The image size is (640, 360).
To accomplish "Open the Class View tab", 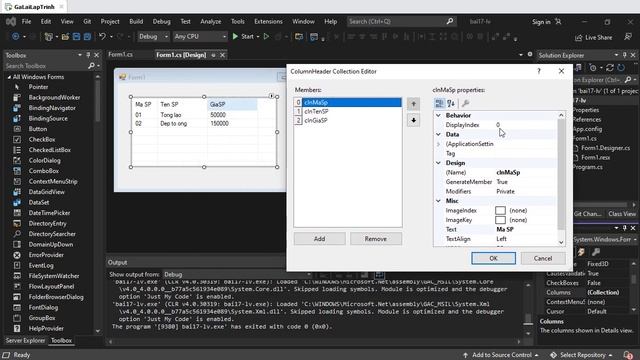I will [622, 214].
